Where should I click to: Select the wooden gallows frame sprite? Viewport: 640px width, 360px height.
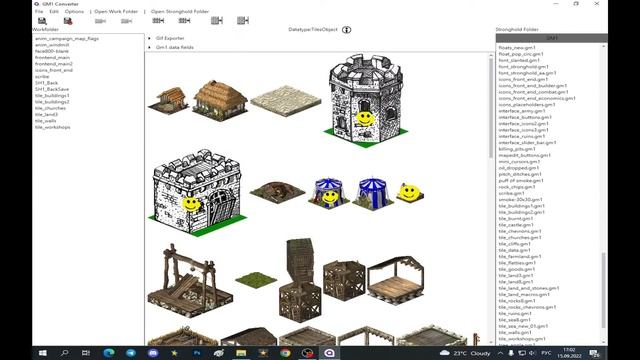[190, 281]
